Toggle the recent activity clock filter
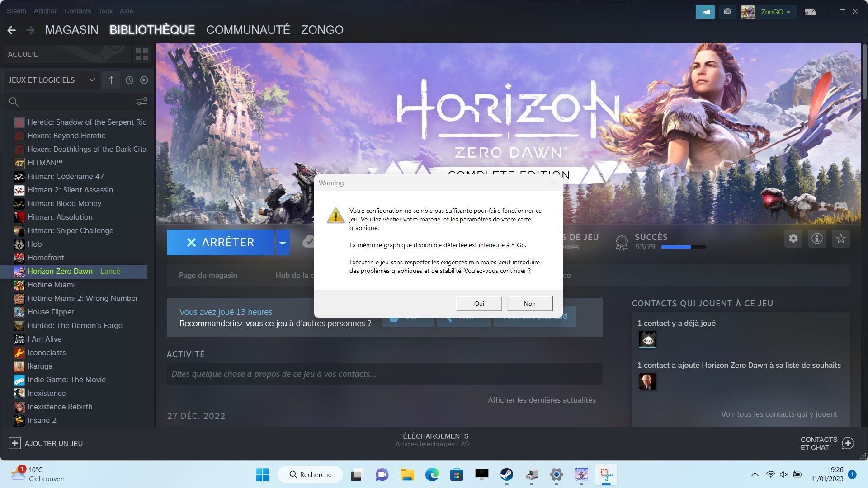This screenshot has height=488, width=868. tap(129, 80)
